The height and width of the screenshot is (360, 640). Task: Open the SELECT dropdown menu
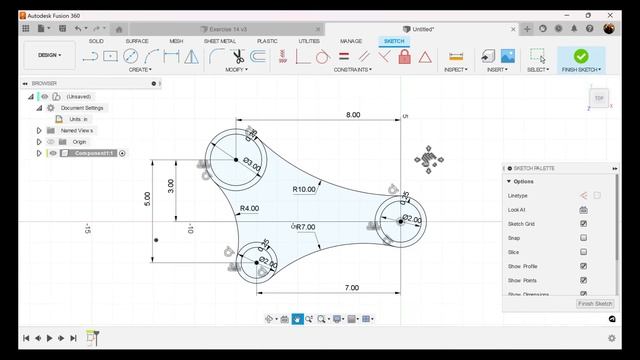coord(538,70)
